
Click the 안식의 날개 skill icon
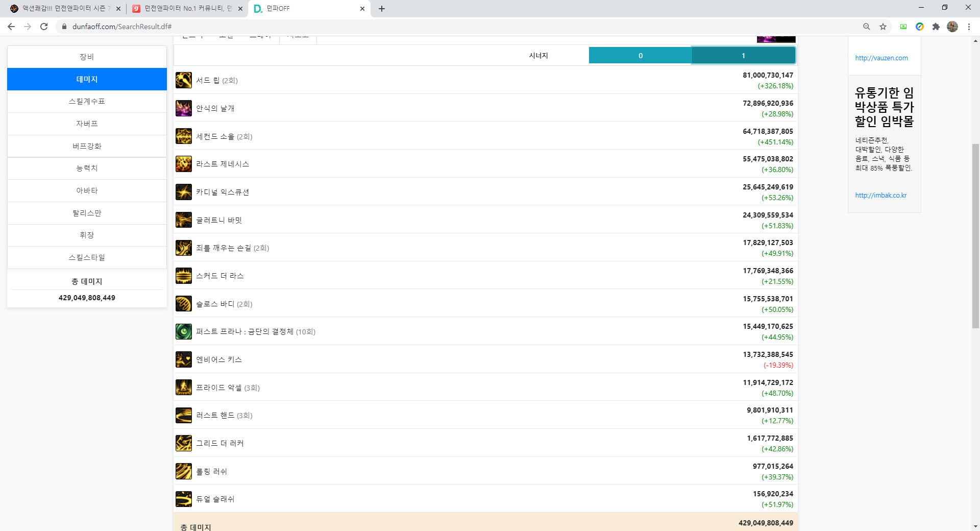(x=184, y=108)
